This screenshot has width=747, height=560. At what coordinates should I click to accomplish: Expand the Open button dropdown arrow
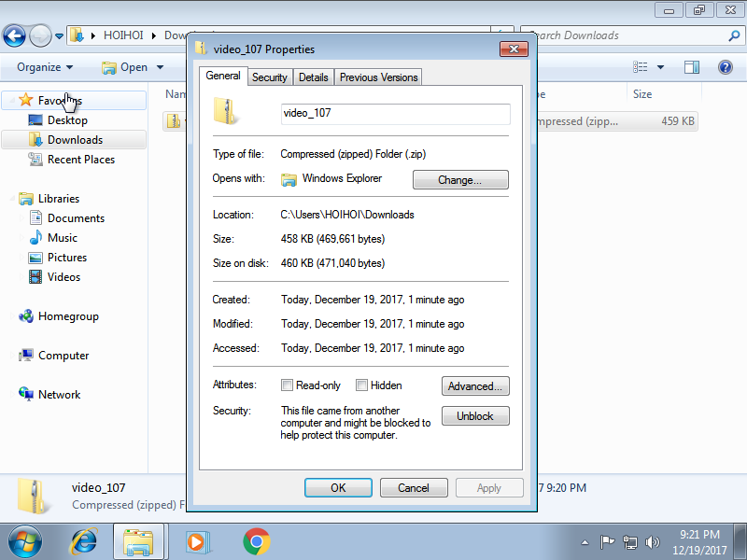[160, 67]
